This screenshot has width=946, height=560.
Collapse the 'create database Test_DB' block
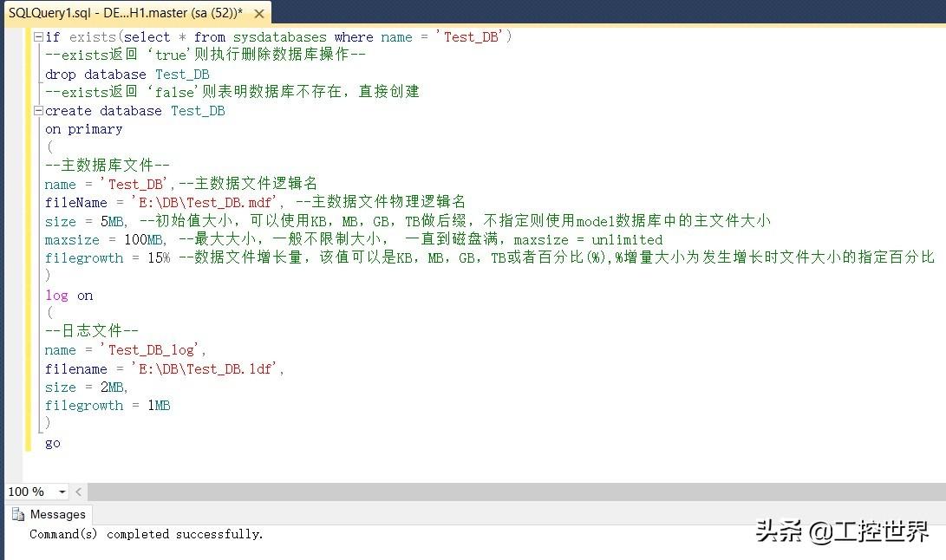[x=39, y=110]
